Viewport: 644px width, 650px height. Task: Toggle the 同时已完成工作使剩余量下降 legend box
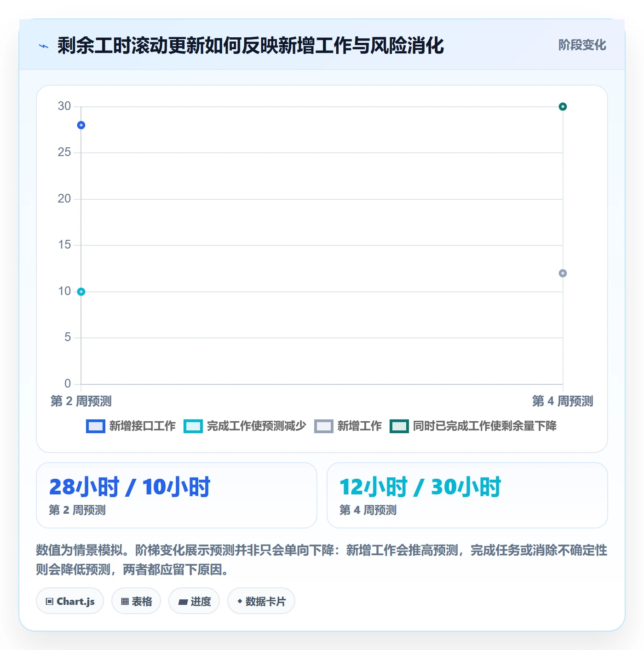399,426
